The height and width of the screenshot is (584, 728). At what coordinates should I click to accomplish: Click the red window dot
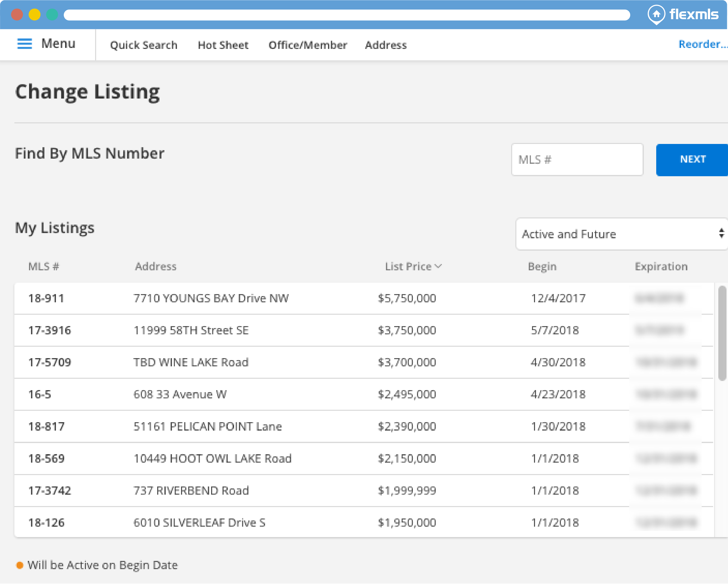17,15
